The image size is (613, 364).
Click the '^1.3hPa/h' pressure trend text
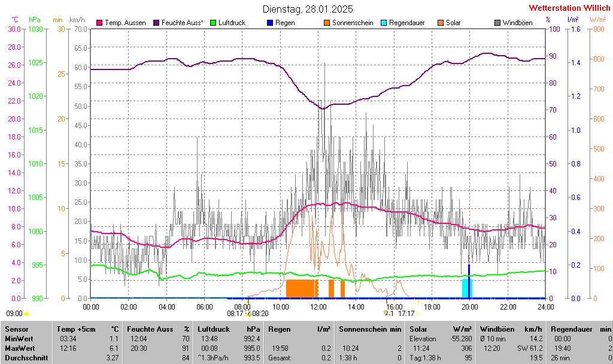214,358
